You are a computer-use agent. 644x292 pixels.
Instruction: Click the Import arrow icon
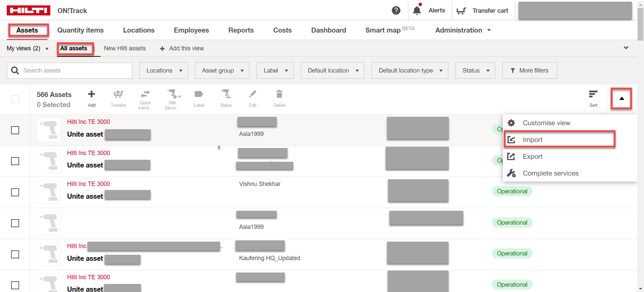click(x=511, y=140)
